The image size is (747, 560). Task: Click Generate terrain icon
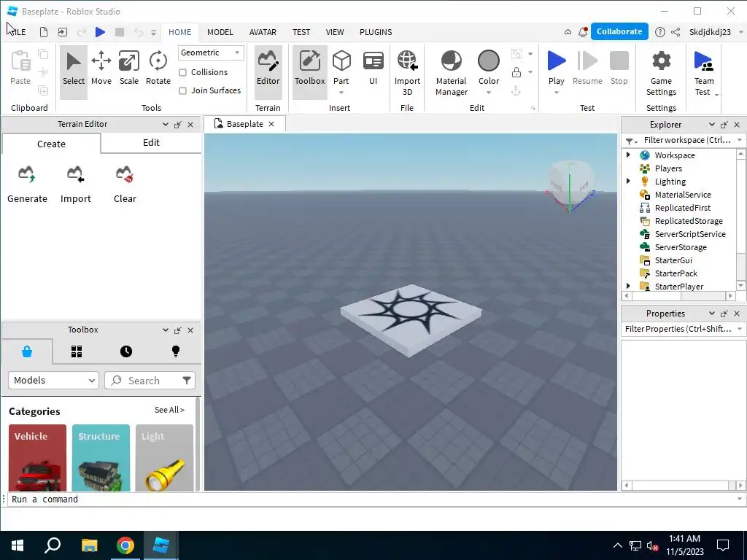pyautogui.click(x=27, y=174)
